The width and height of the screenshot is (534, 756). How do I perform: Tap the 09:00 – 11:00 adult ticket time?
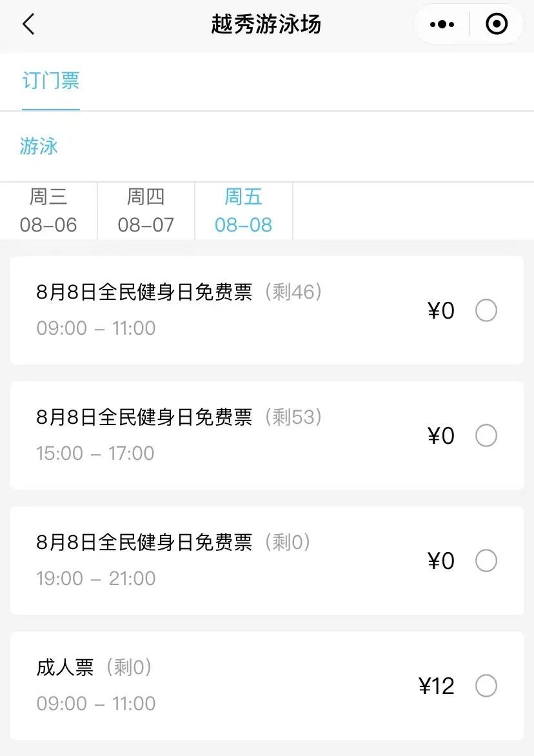95,704
